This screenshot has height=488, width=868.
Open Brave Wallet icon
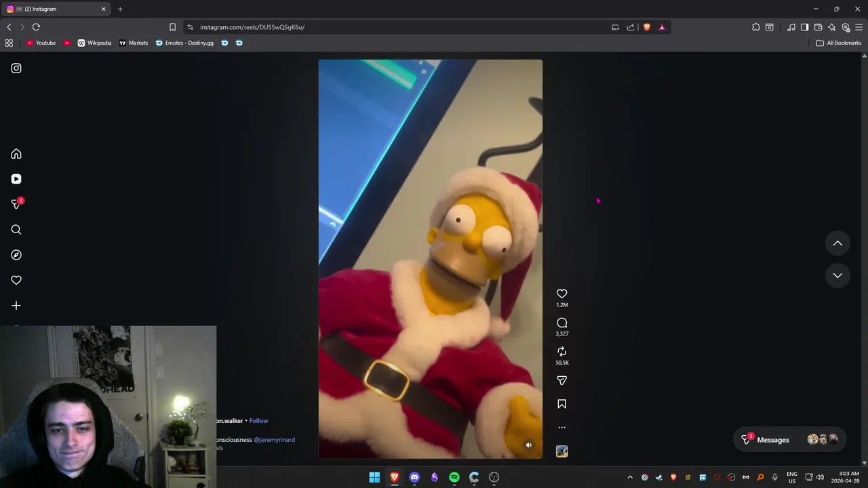point(818,27)
